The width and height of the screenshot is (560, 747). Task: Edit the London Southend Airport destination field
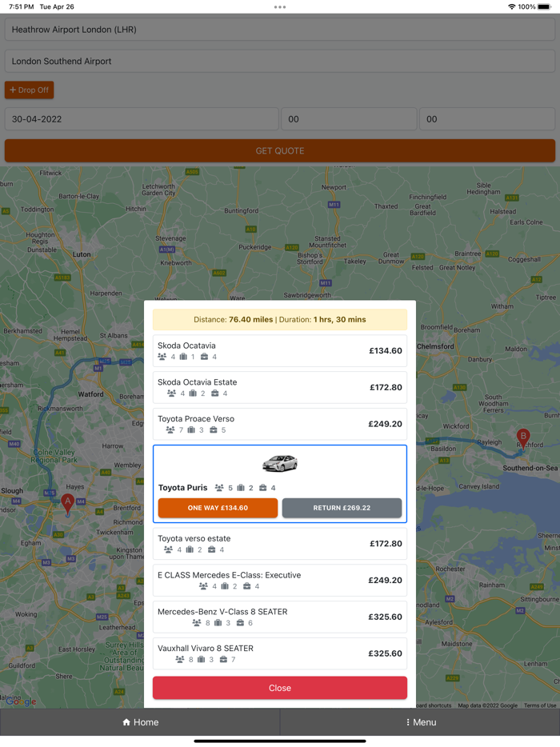[280, 61]
